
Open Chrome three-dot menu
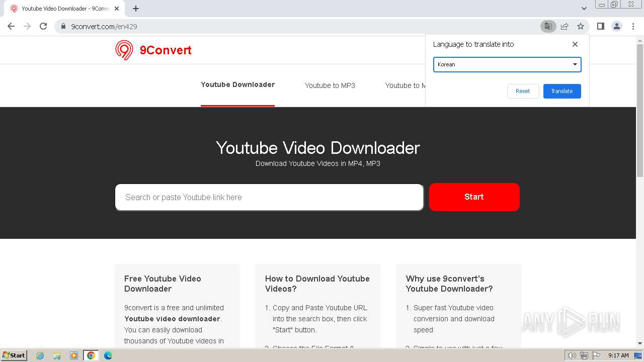633,26
